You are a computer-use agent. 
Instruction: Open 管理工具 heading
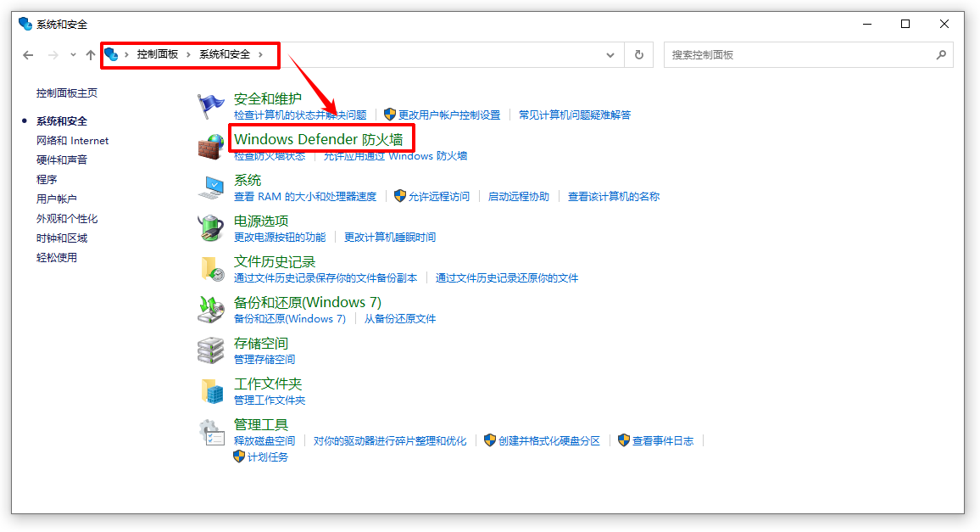click(x=260, y=424)
